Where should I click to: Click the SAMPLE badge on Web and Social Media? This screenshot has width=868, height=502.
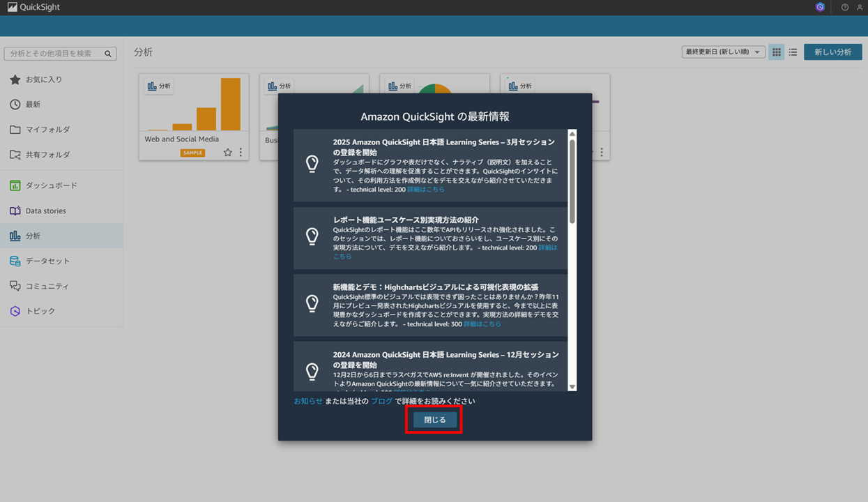pos(192,153)
